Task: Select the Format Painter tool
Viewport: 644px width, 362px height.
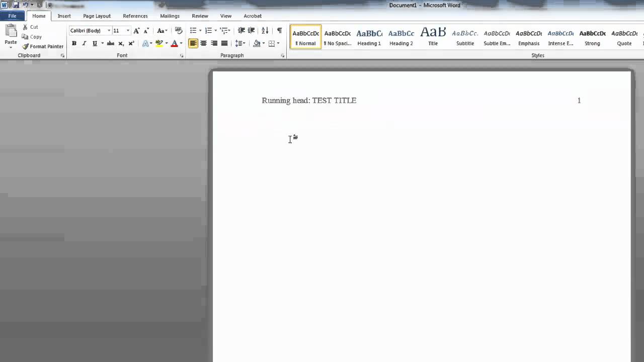Action: click(x=43, y=46)
